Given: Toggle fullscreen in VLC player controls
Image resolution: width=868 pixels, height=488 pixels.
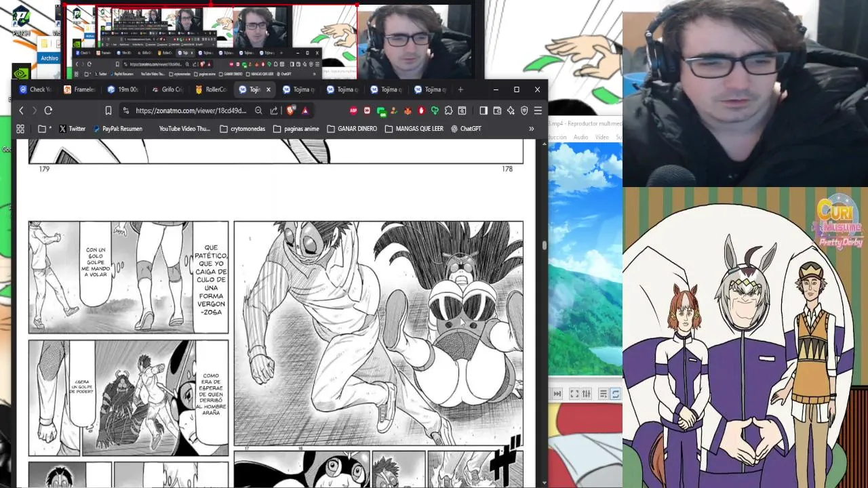Looking at the screenshot, I should click(574, 394).
